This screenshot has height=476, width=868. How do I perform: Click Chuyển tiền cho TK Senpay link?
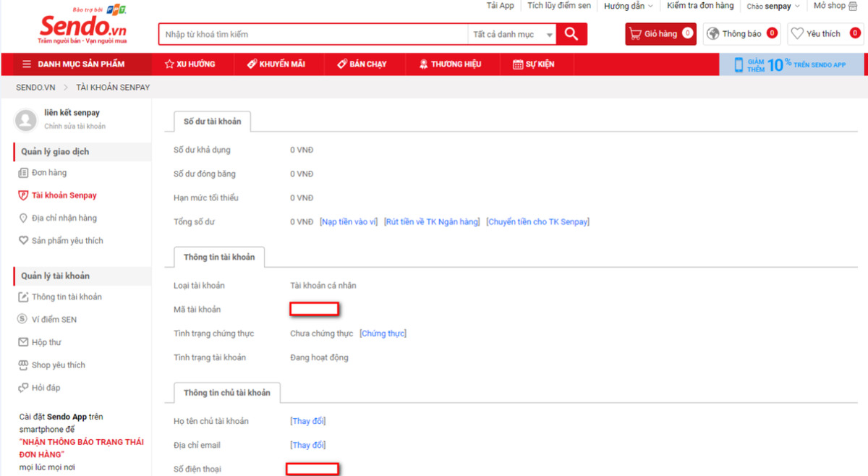point(537,221)
